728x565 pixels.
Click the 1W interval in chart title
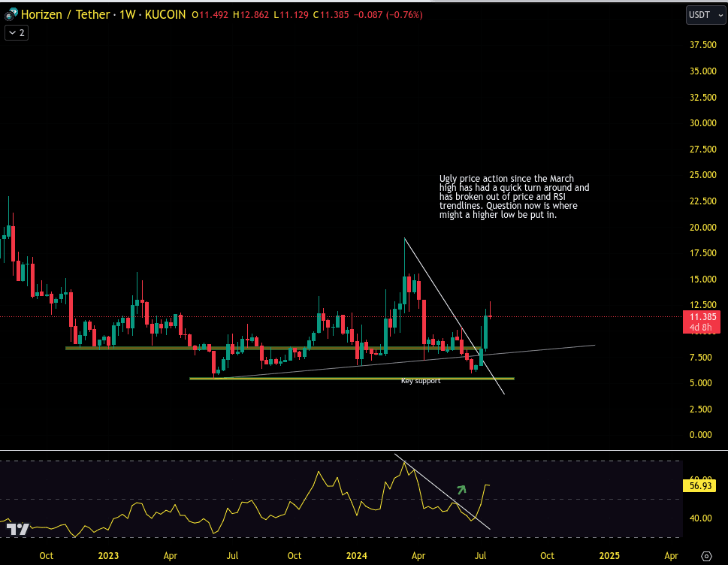(x=127, y=15)
